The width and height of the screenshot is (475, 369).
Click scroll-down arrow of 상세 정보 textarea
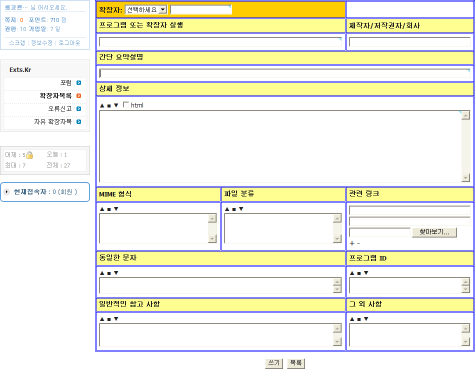pos(466,178)
